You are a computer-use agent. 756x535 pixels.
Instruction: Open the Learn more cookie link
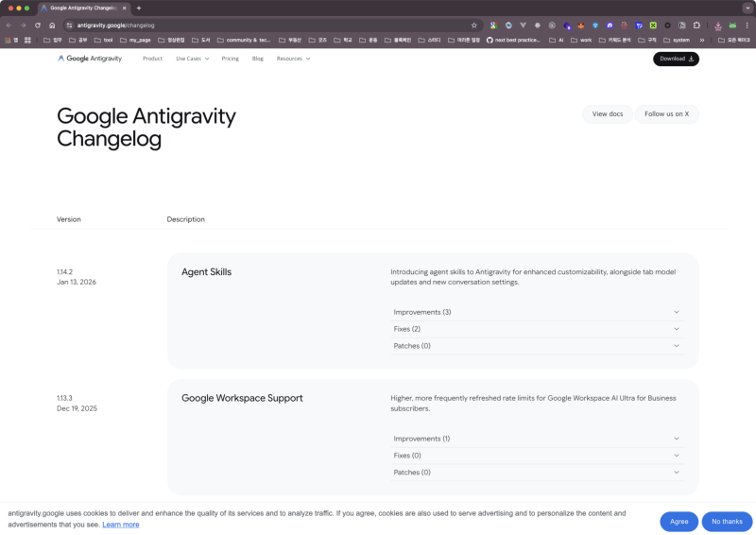[x=121, y=525]
